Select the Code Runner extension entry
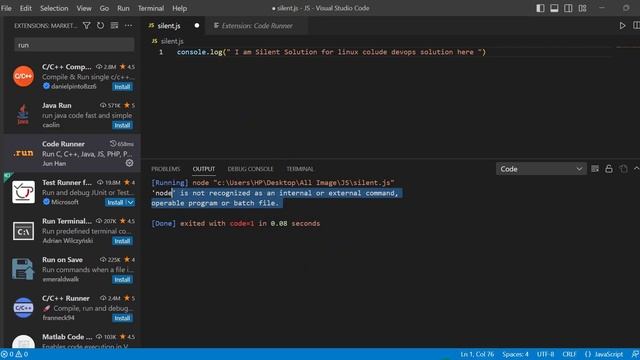Viewport: 640px width, 360px height. pyautogui.click(x=72, y=153)
